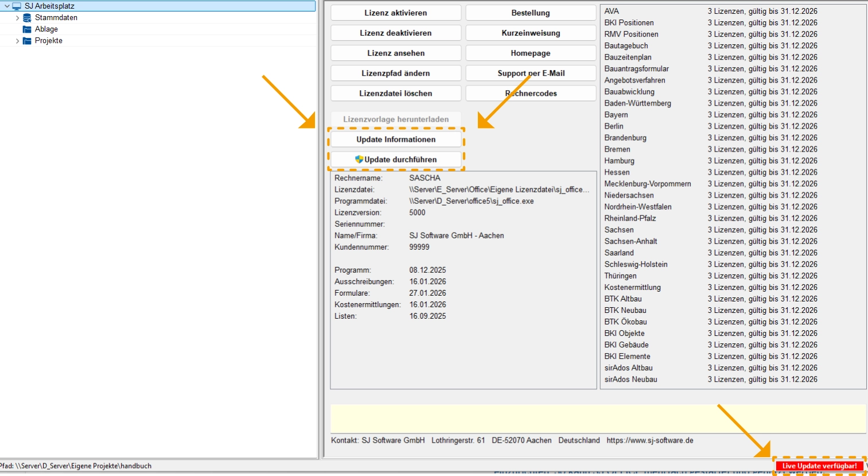The width and height of the screenshot is (868, 476).
Task: Click the Stammdaten database icon
Action: tap(27, 18)
